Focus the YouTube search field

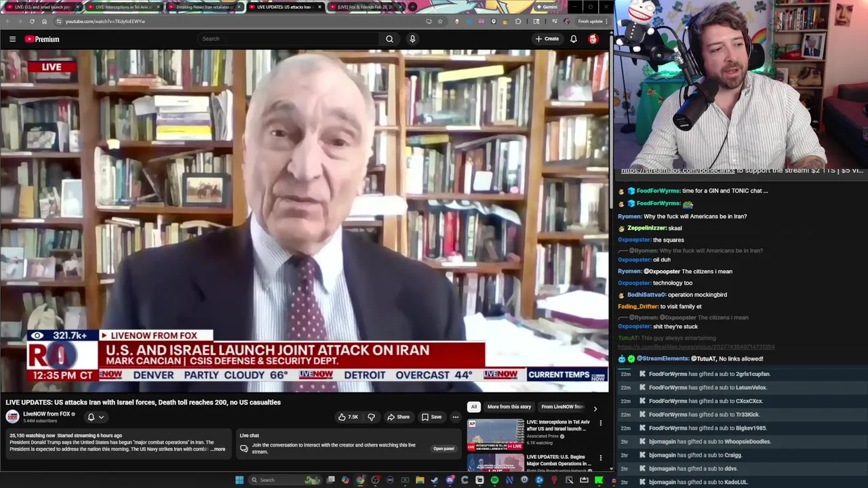tap(288, 39)
